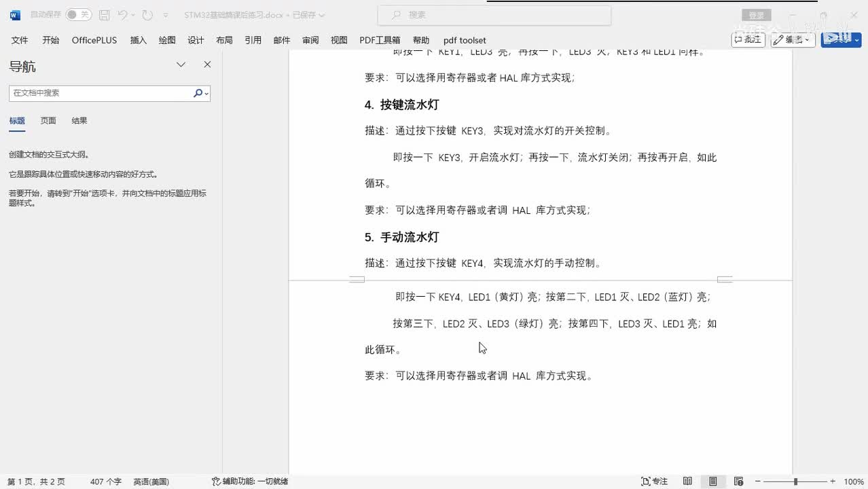868x489 pixels.
Task: Redo the last action
Action: pyautogui.click(x=147, y=15)
